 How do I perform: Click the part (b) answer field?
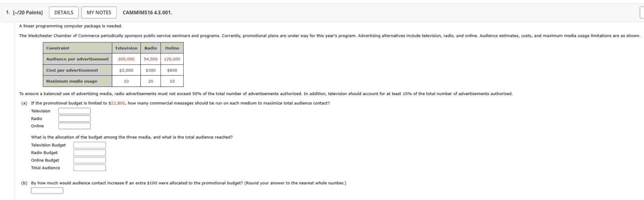[x=47, y=191]
